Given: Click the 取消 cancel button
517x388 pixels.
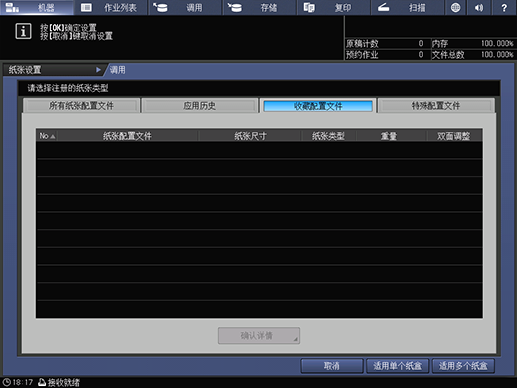Looking at the screenshot, I should pyautogui.click(x=332, y=366).
